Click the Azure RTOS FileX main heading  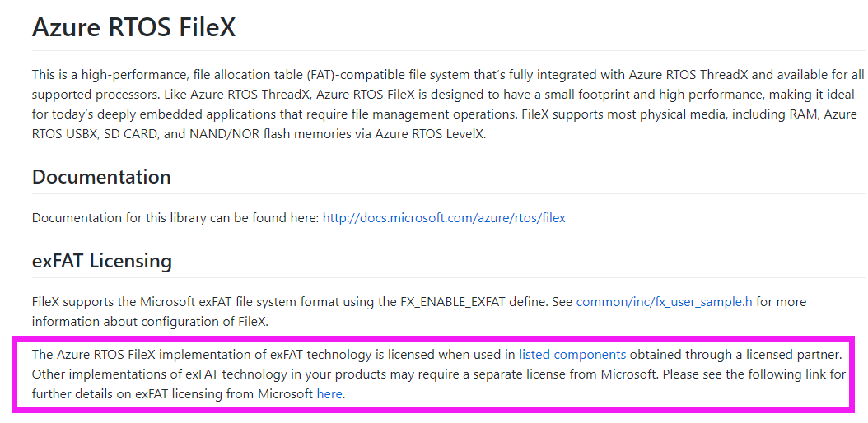pos(134,26)
